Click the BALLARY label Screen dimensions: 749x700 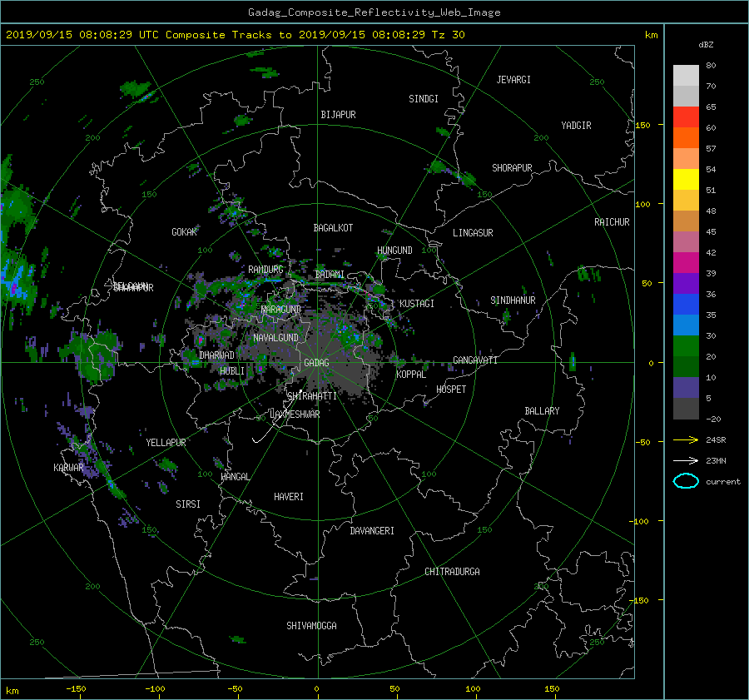click(542, 411)
